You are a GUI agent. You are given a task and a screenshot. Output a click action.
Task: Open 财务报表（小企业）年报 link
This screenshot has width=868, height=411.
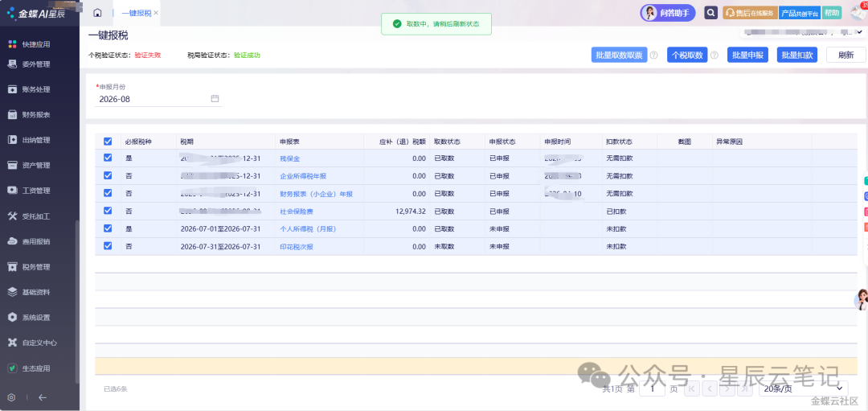tap(316, 194)
